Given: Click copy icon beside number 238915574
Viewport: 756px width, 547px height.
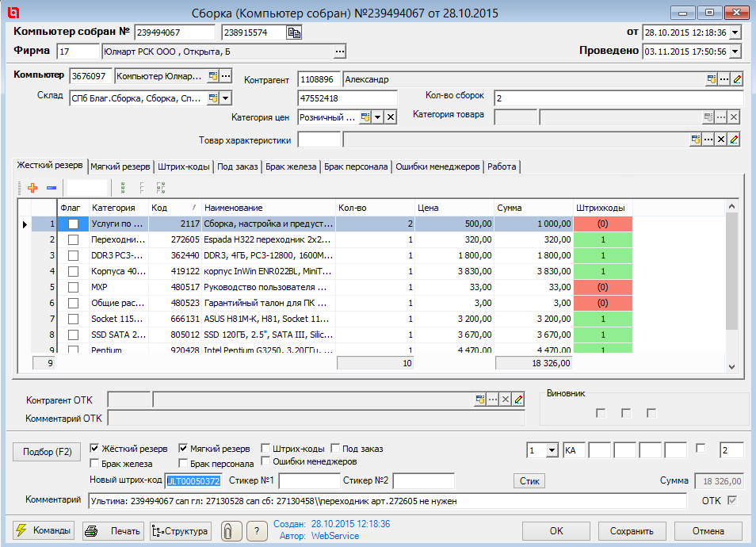Looking at the screenshot, I should 294,33.
